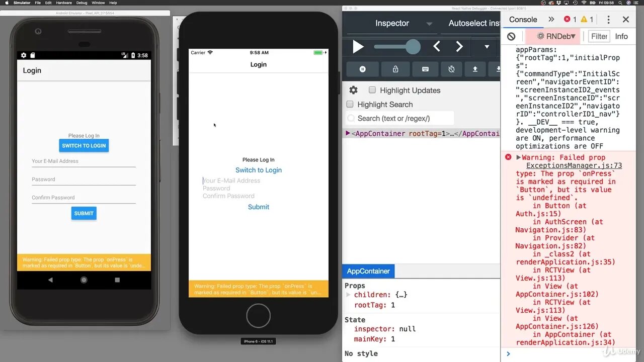
Task: Focus Confirm Password field on Android
Action: point(84,198)
